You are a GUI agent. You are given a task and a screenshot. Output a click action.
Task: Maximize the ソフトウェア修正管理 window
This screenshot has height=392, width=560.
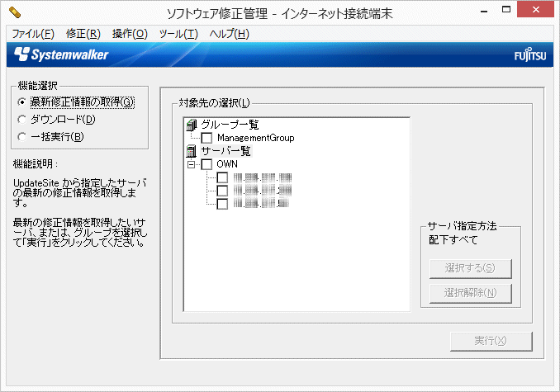pyautogui.click(x=506, y=10)
